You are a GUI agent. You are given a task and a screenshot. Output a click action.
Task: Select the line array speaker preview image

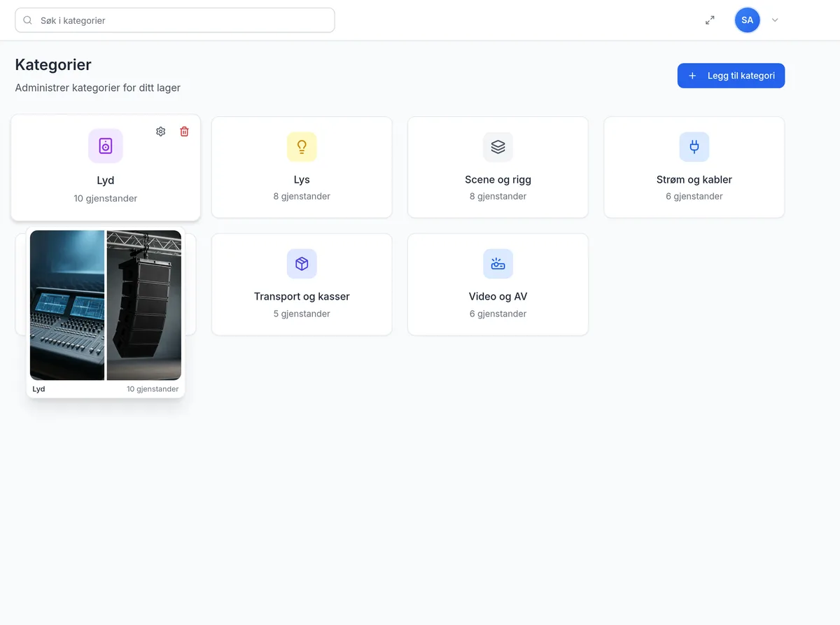click(144, 305)
